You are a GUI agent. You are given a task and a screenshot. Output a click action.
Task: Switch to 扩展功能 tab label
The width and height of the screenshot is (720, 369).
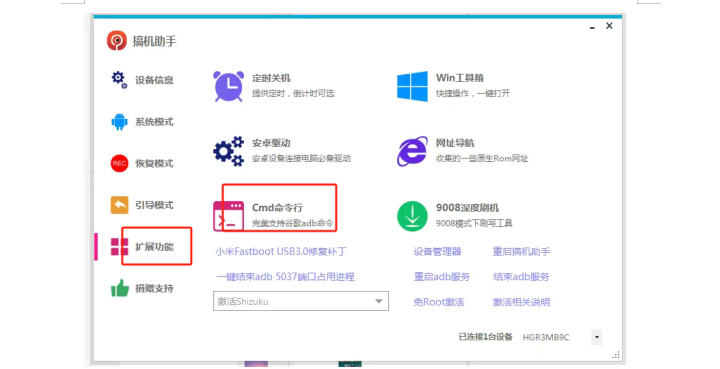[154, 247]
